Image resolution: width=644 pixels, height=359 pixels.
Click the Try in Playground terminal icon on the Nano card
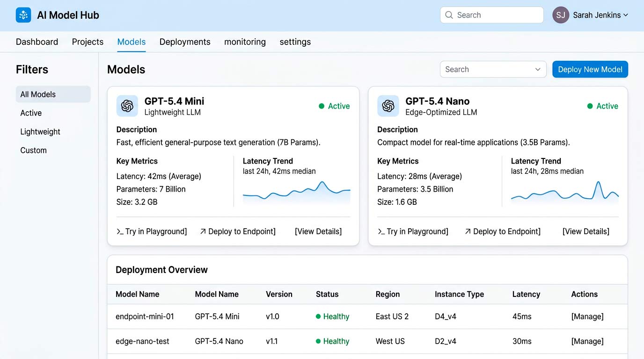coord(382,231)
